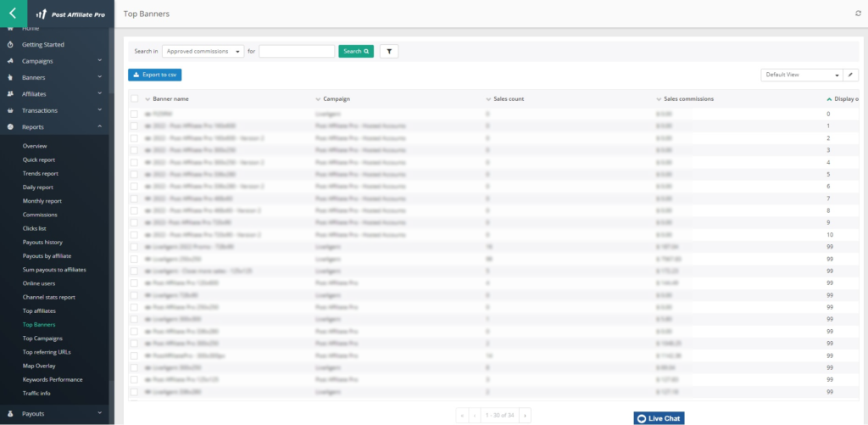868x425 pixels.
Task: Click the Transactions icon in the sidebar
Action: coord(10,110)
